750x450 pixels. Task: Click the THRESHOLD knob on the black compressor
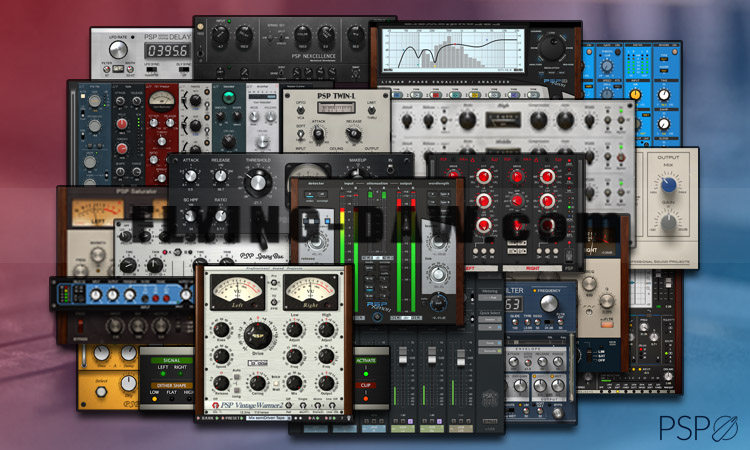pyautogui.click(x=258, y=182)
